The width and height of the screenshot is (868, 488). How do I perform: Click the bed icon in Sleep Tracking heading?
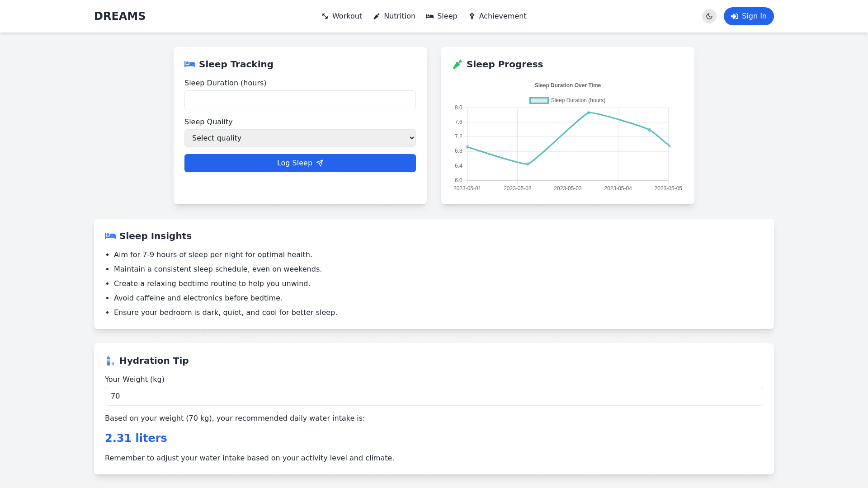coord(190,64)
